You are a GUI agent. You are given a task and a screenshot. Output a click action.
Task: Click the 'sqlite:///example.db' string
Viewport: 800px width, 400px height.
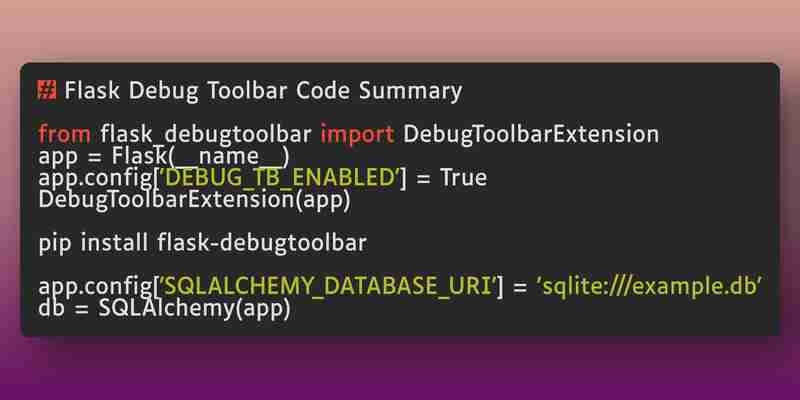tap(648, 287)
